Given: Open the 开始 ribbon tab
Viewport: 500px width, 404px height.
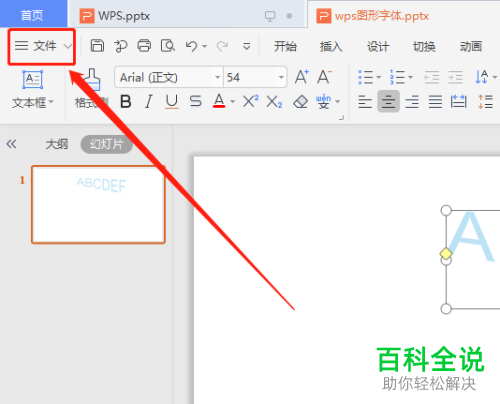Looking at the screenshot, I should [x=285, y=46].
